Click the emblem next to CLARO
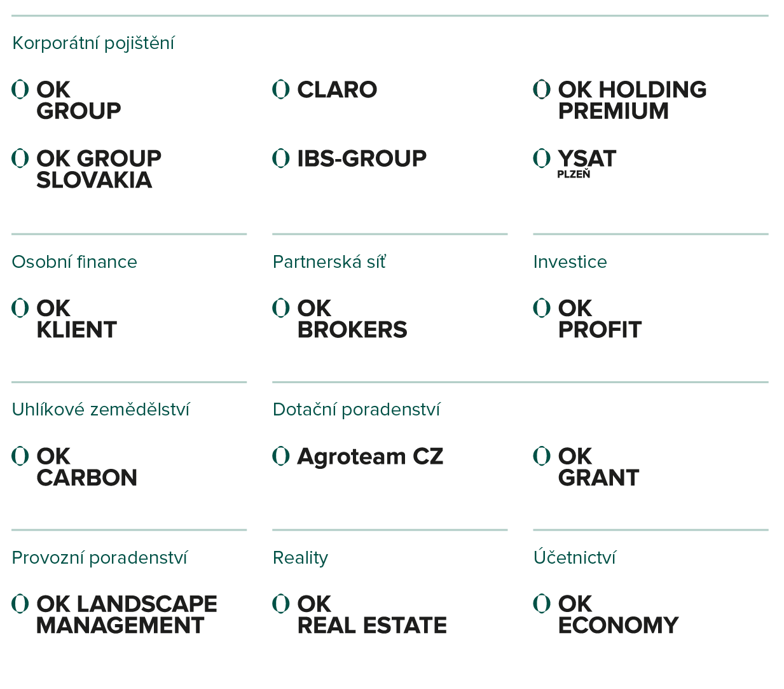784x689 pixels. click(x=281, y=89)
